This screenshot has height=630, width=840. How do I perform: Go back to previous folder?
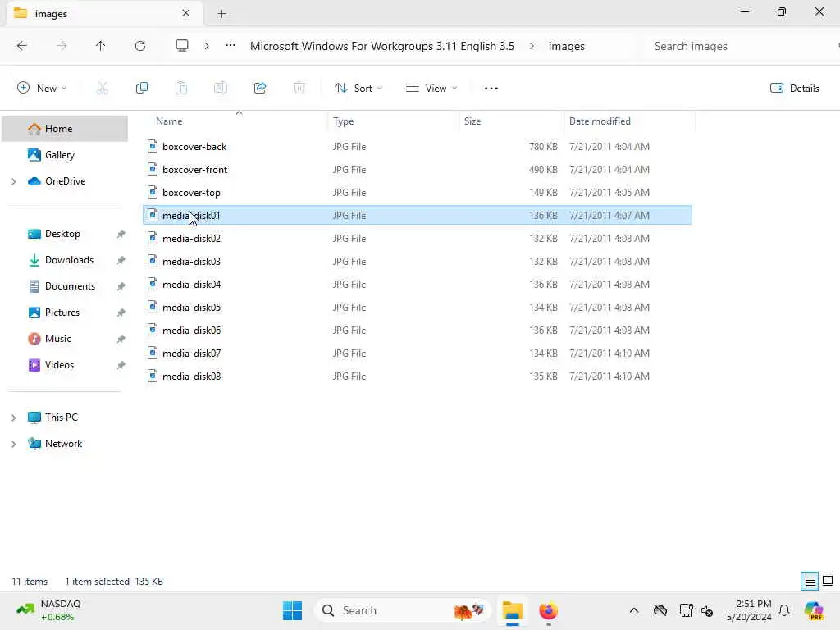pyautogui.click(x=22, y=46)
